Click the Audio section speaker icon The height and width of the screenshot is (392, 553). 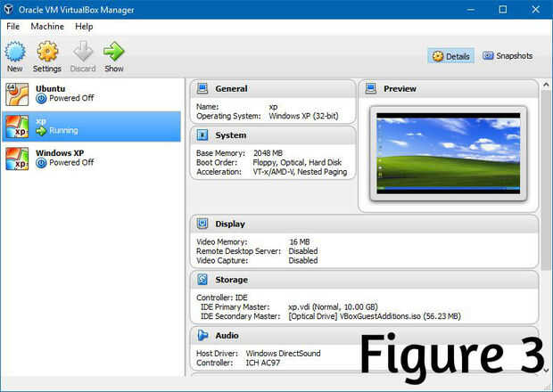tap(202, 335)
